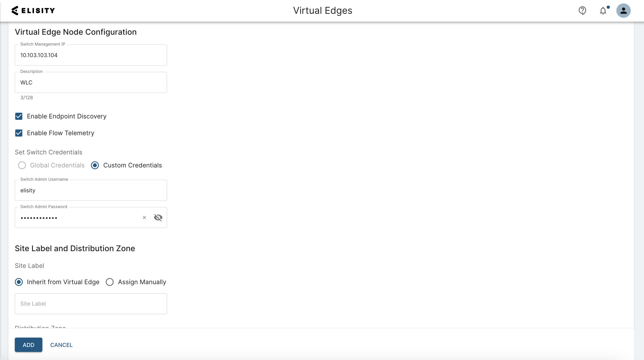This screenshot has width=644, height=360.
Task: Open the notifications bell icon
Action: coord(603,11)
